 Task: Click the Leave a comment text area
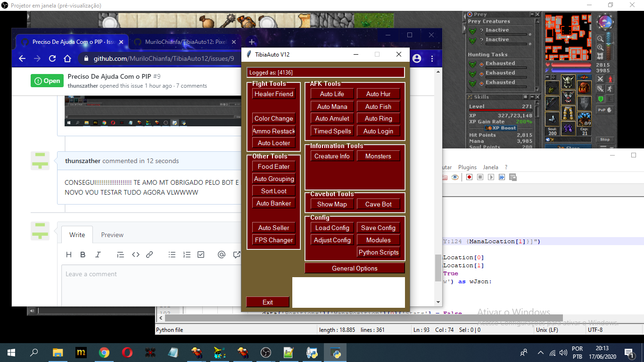coord(151,286)
